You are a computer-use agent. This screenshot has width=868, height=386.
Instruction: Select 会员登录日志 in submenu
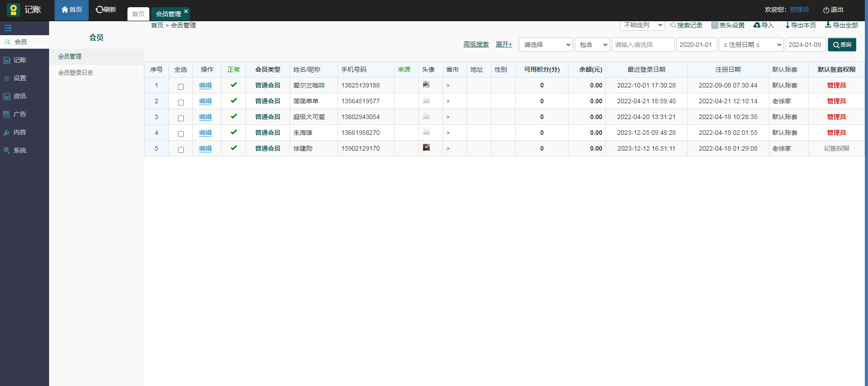[x=96, y=73]
